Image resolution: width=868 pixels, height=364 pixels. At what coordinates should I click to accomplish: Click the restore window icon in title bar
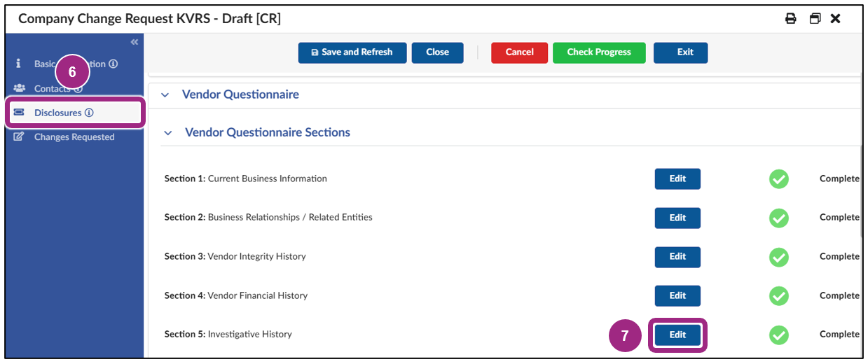click(815, 19)
